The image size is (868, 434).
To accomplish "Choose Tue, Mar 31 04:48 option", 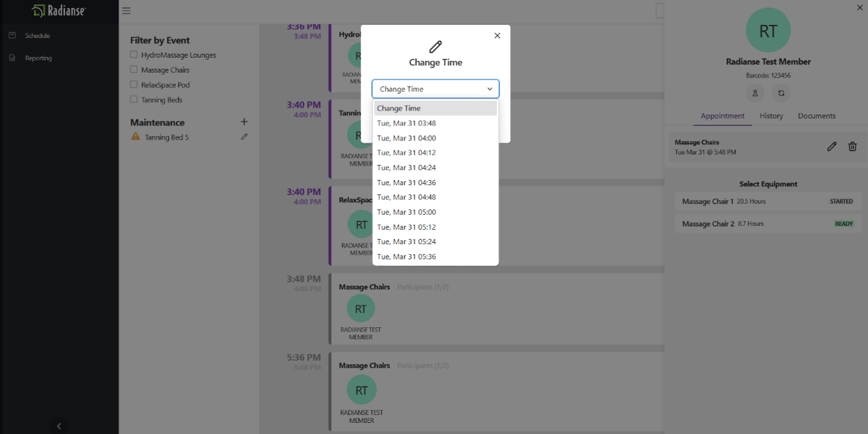I will pyautogui.click(x=435, y=197).
